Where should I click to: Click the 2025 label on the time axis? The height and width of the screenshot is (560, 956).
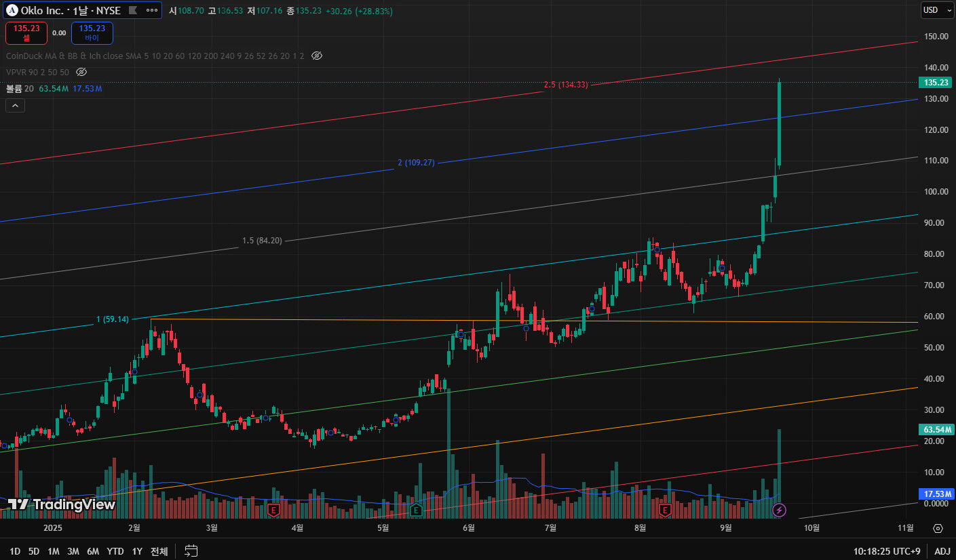coord(52,527)
